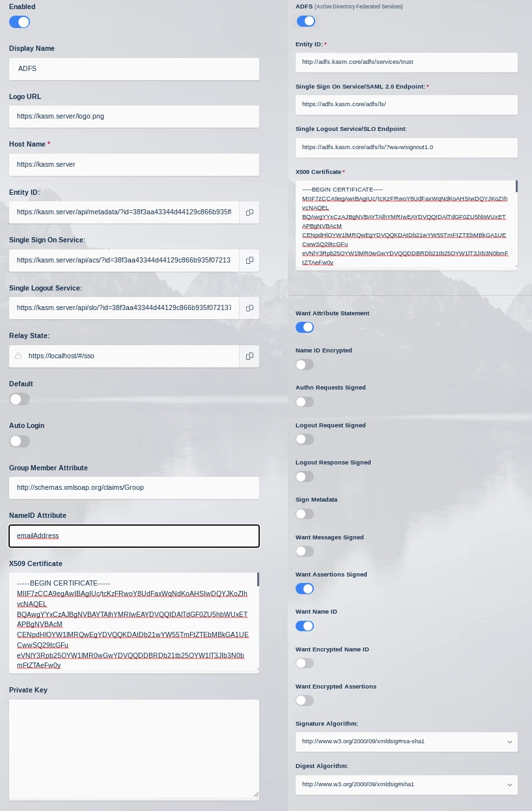Click the Private Key text area
The height and width of the screenshot is (811, 532).
(133, 748)
